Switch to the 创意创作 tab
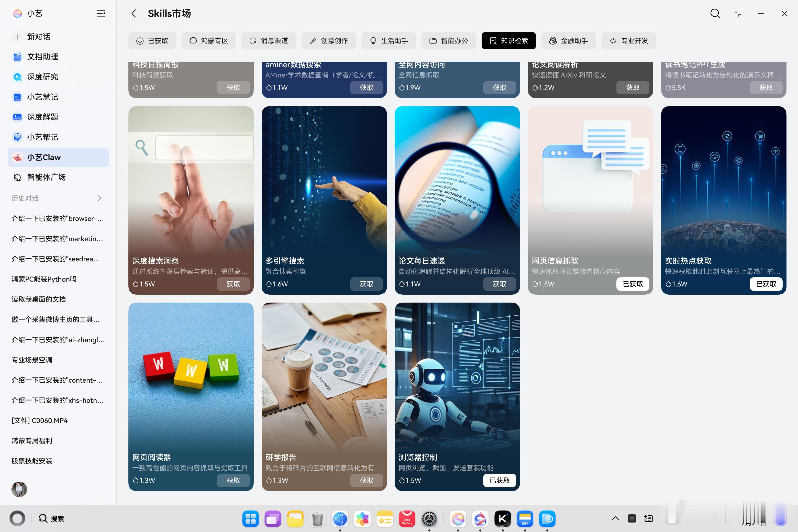This screenshot has height=532, width=798. click(328, 41)
